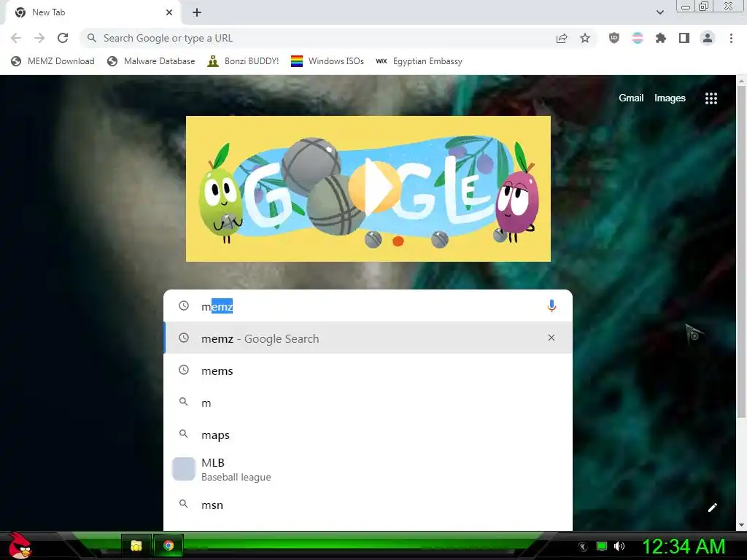The image size is (747, 560).
Task: Open the Google apps grid
Action: click(711, 98)
